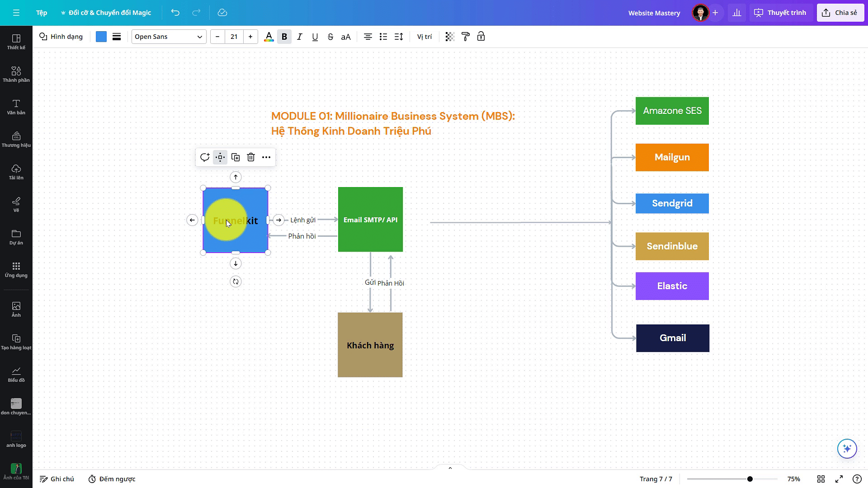This screenshot has height=488, width=868.
Task: Open the Ảnh photos panel
Action: (x=16, y=310)
